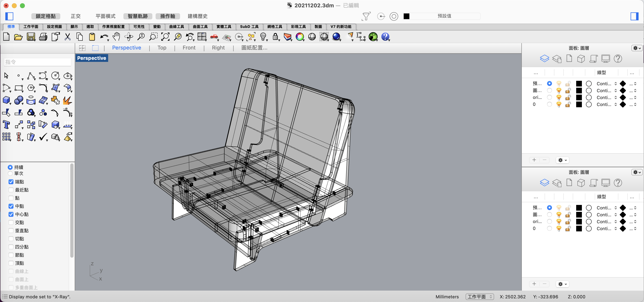Select the Text tool icon
The height and width of the screenshot is (302, 644).
click(6, 124)
